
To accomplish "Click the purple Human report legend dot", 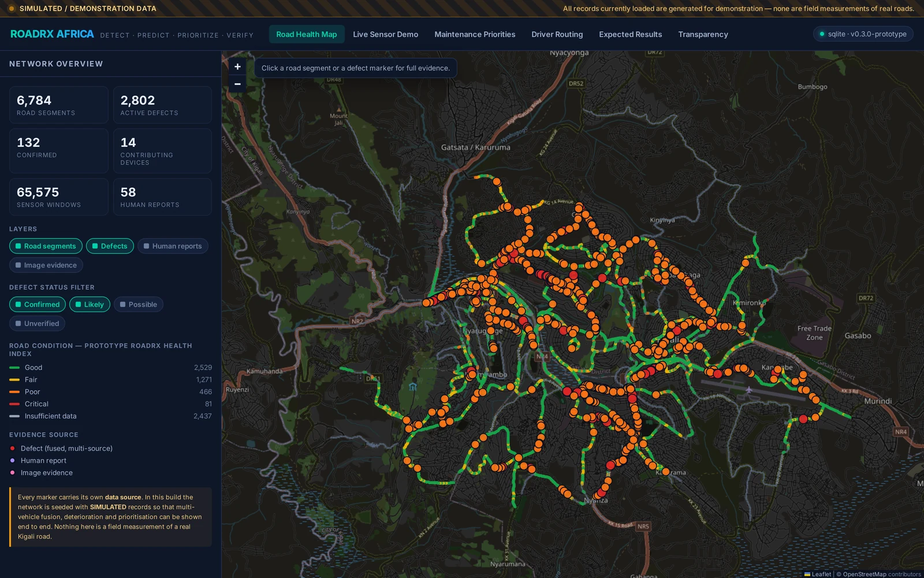I will [13, 461].
